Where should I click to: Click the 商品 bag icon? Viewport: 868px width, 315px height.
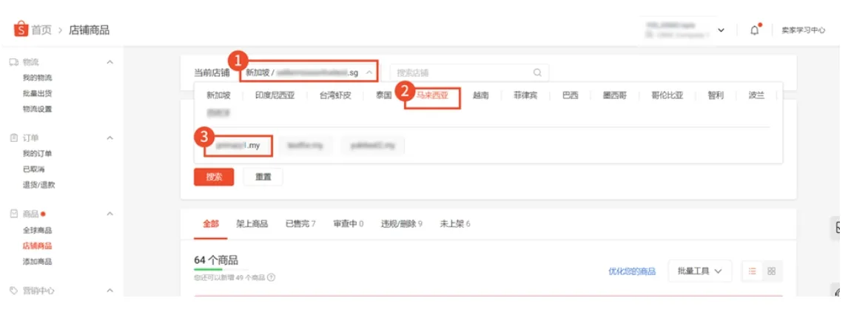(x=14, y=214)
